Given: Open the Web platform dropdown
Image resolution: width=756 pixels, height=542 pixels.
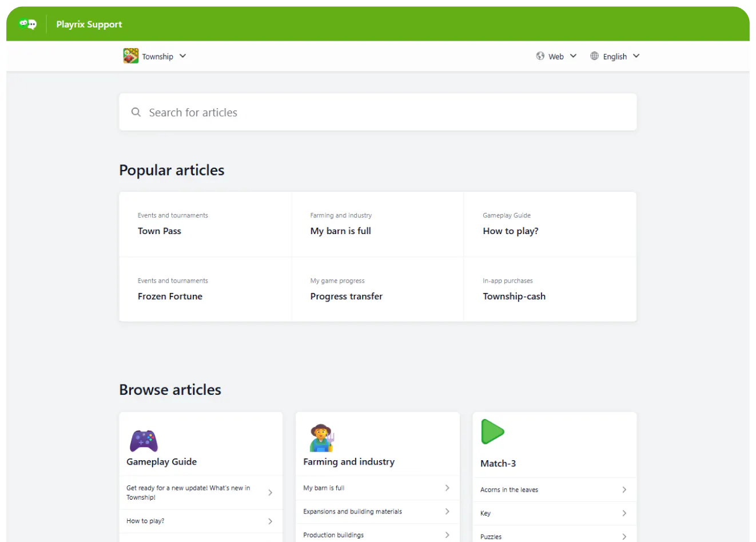Looking at the screenshot, I should tap(556, 56).
